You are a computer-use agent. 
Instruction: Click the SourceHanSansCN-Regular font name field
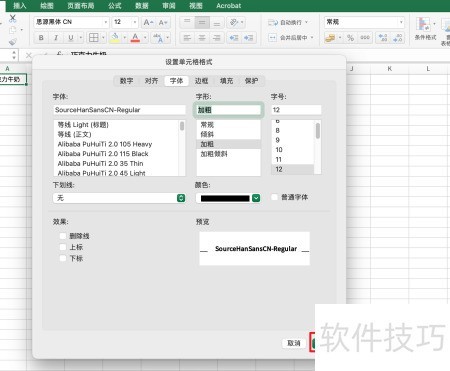pos(119,110)
